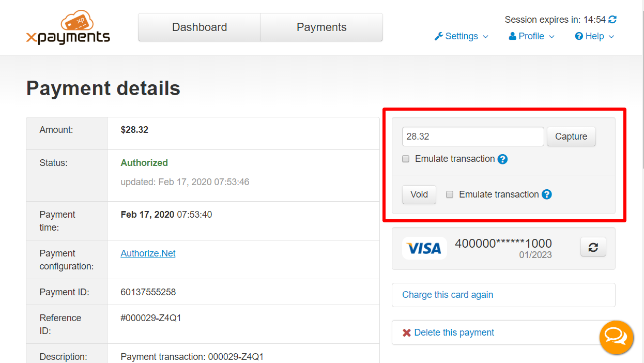
Task: Select the Payment details heading
Action: tap(103, 88)
